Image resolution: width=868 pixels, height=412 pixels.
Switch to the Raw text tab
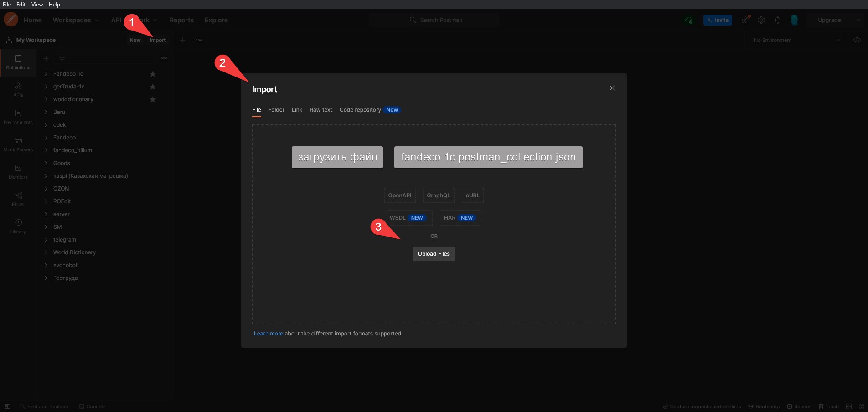[320, 110]
